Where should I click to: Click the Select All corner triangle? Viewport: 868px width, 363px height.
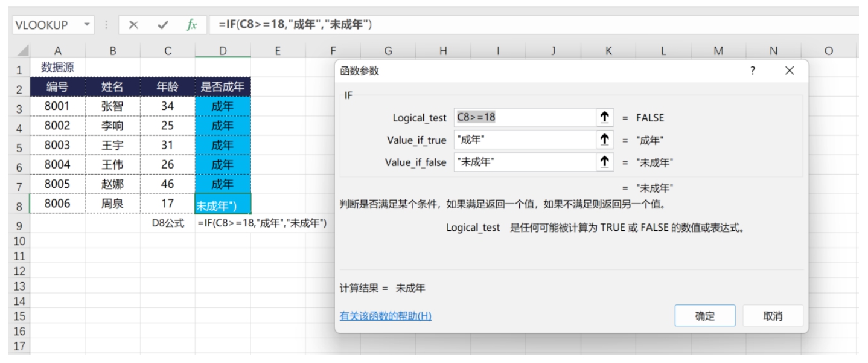23,52
